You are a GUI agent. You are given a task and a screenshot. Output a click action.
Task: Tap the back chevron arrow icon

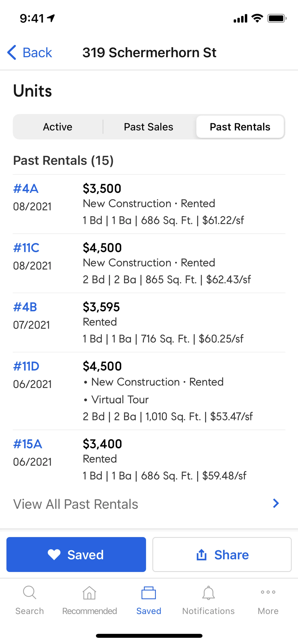(12, 53)
